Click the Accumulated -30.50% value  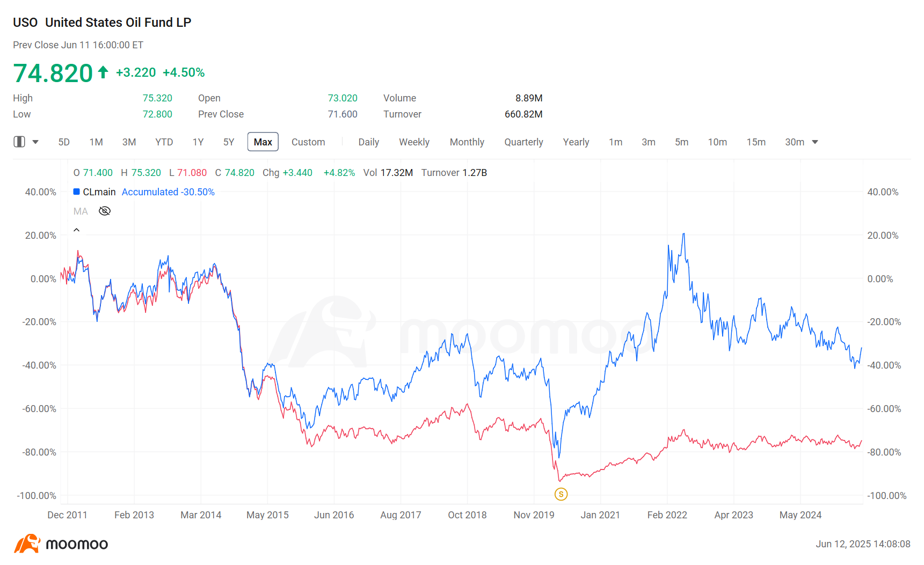point(168,192)
